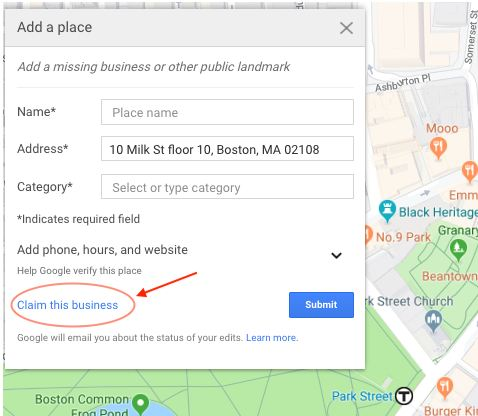Click the Granary park tree pin icon
The height and width of the screenshot is (416, 478).
pyautogui.click(x=458, y=250)
